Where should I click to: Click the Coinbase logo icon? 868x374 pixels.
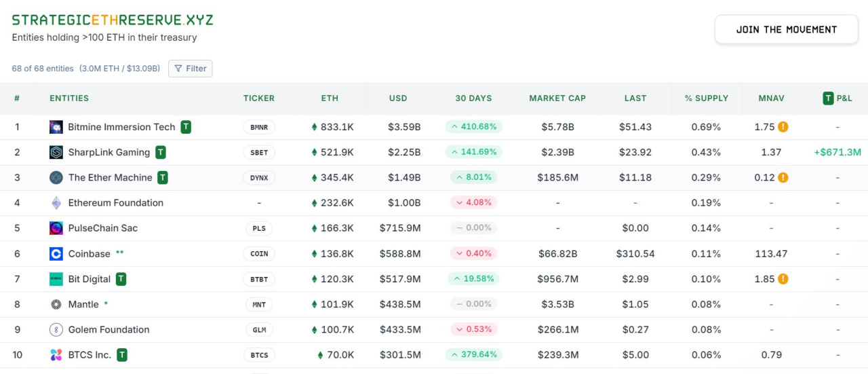click(x=56, y=254)
